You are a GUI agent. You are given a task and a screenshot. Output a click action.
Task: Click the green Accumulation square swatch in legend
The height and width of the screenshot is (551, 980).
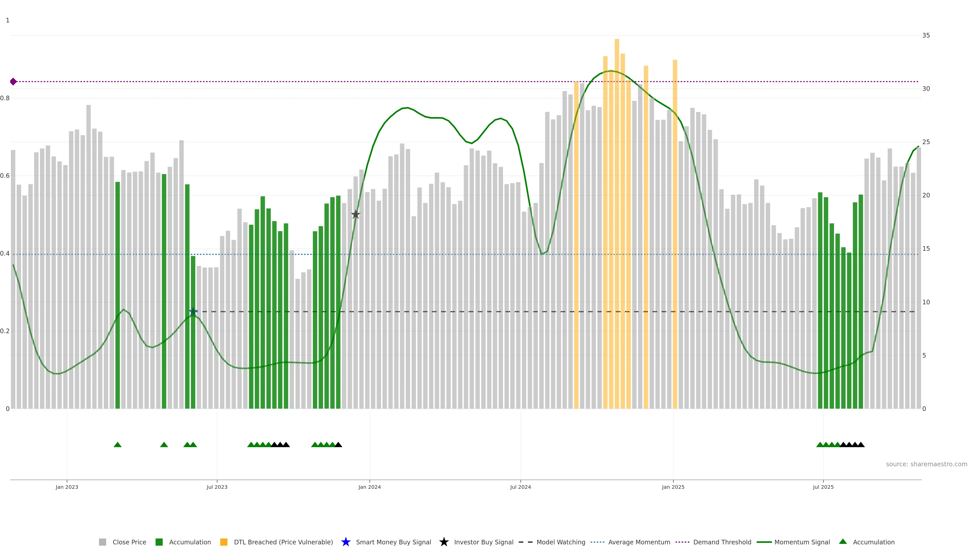point(159,542)
